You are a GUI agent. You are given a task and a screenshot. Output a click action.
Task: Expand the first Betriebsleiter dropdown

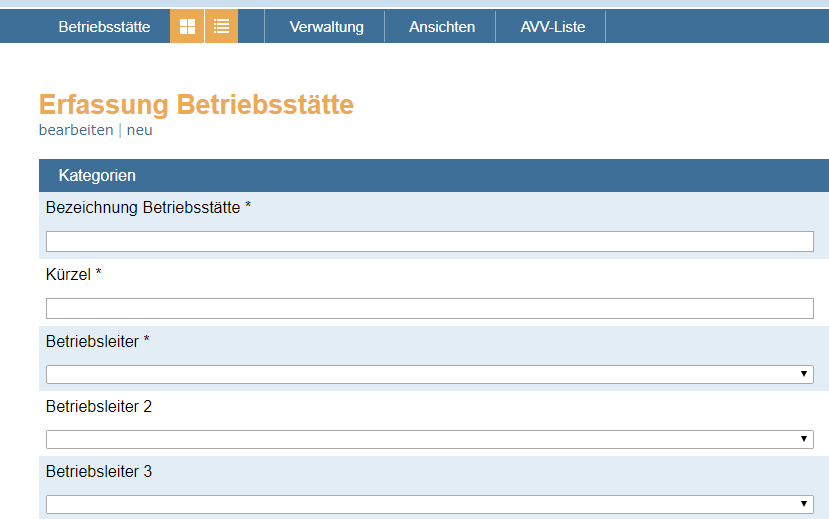coord(429,374)
